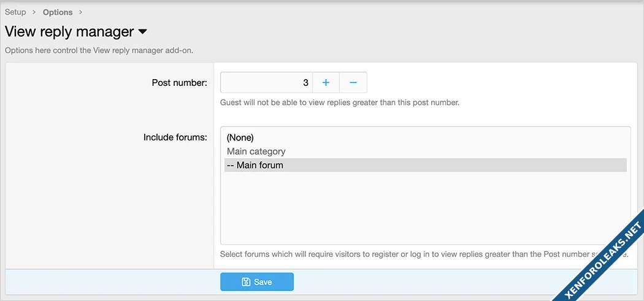This screenshot has width=644, height=301.
Task: Click the Post number label
Action: (179, 83)
